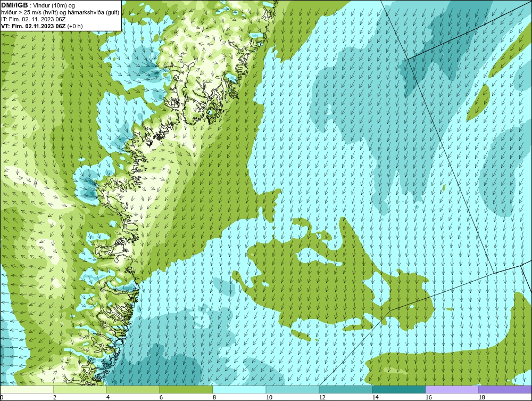The height and width of the screenshot is (401, 532).
Task: Click the 2–4 m/s light green swatch
Action: 80,389
